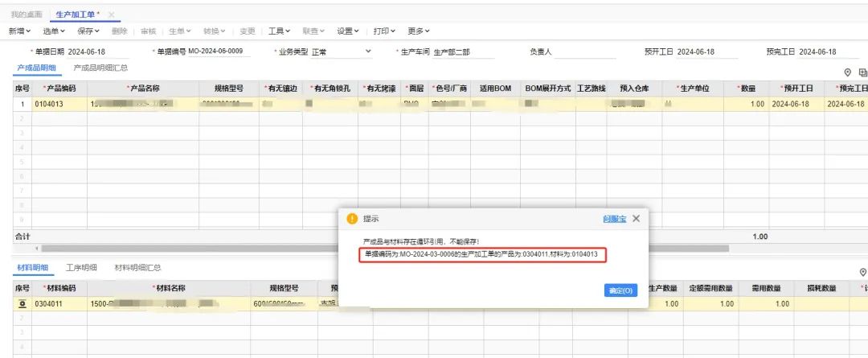Switch to the 产成品明细汇总 tab
The height and width of the screenshot is (358, 868).
click(x=100, y=68)
